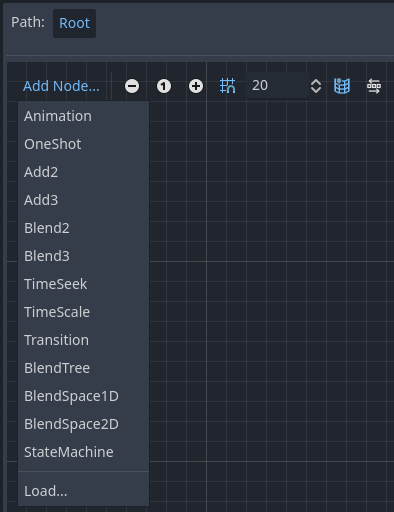Click the arrange nodes icon
Image resolution: width=394 pixels, height=512 pixels.
tap(374, 86)
